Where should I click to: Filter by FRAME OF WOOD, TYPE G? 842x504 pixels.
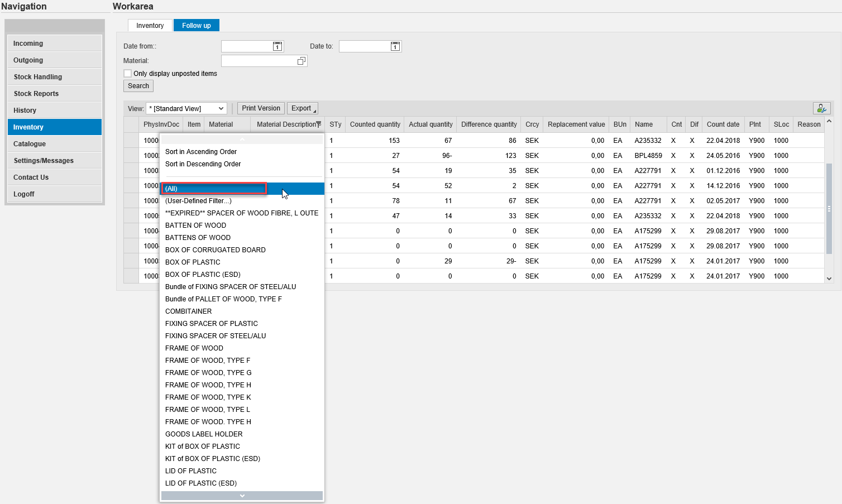[x=242, y=373]
